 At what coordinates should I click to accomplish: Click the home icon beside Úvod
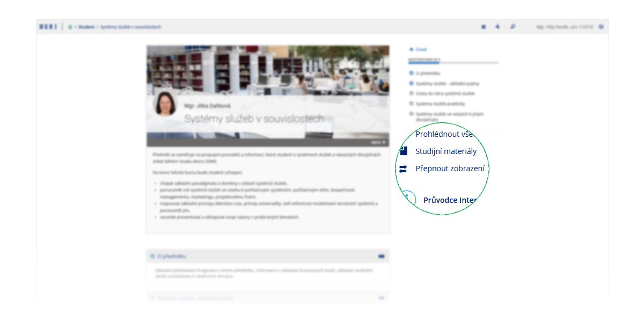[x=411, y=49]
